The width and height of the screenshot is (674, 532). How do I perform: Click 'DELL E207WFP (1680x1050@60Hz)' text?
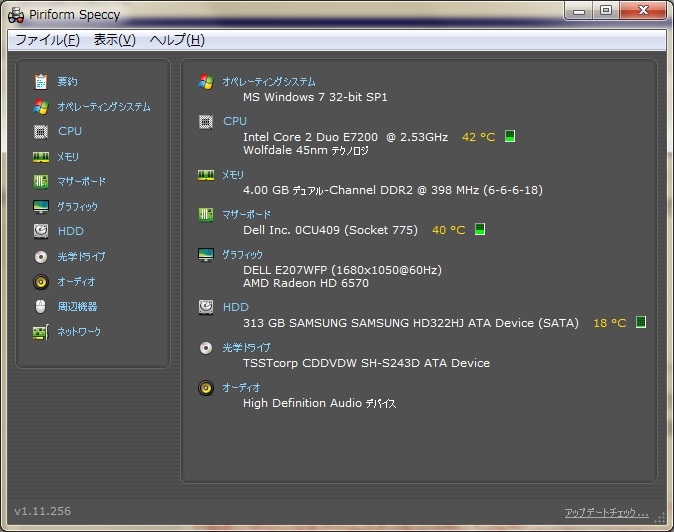342,270
